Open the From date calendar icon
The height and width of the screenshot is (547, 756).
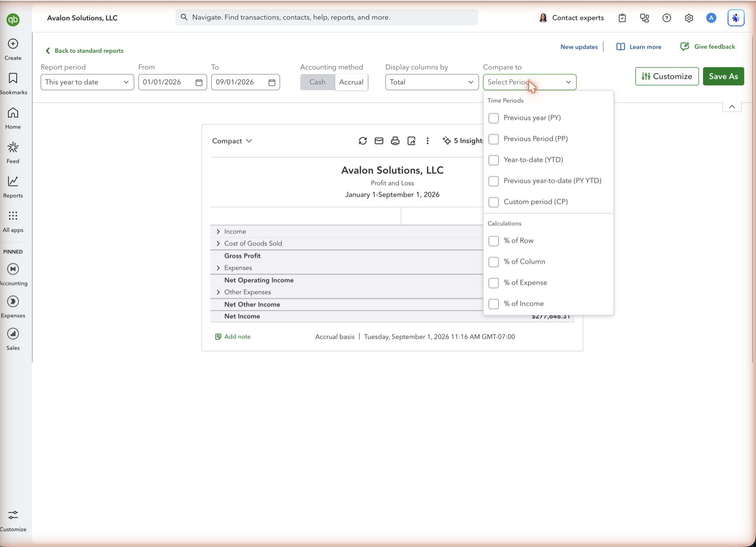coord(199,82)
